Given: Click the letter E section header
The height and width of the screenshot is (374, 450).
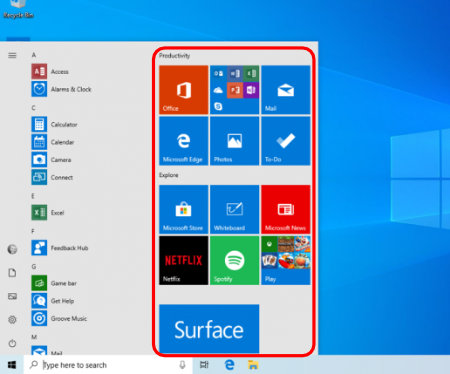Looking at the screenshot, I should (x=33, y=196).
